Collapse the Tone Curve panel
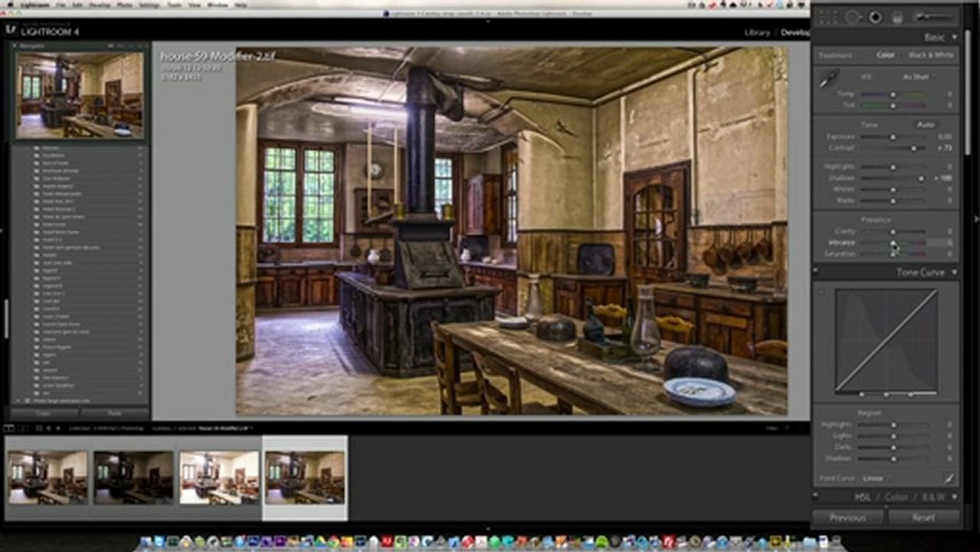Viewport: 980px width, 552px height. coord(955,272)
